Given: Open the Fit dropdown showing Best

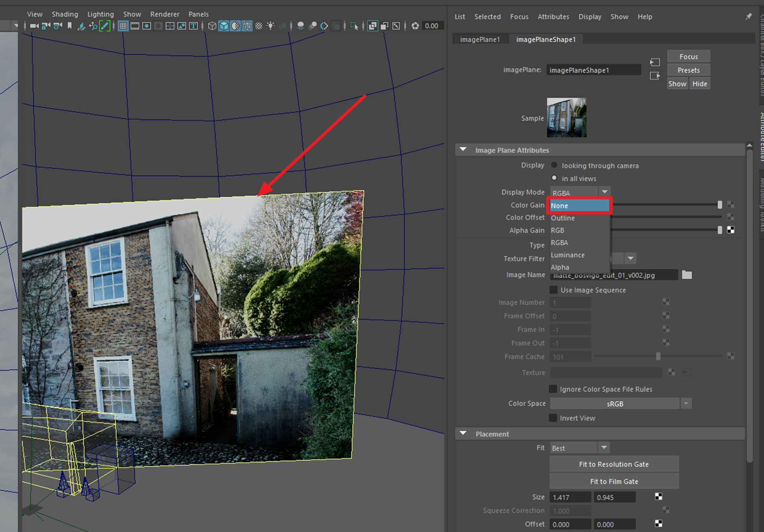Looking at the screenshot, I should point(580,448).
